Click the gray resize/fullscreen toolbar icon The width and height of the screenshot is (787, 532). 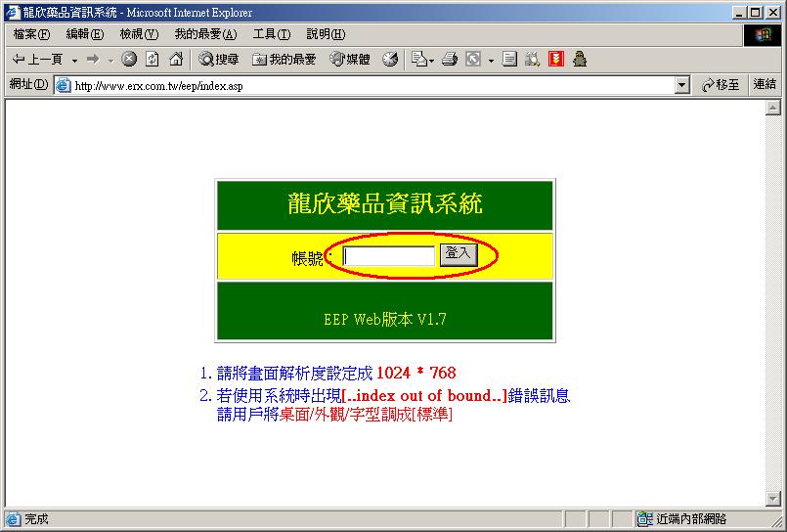coord(473,60)
